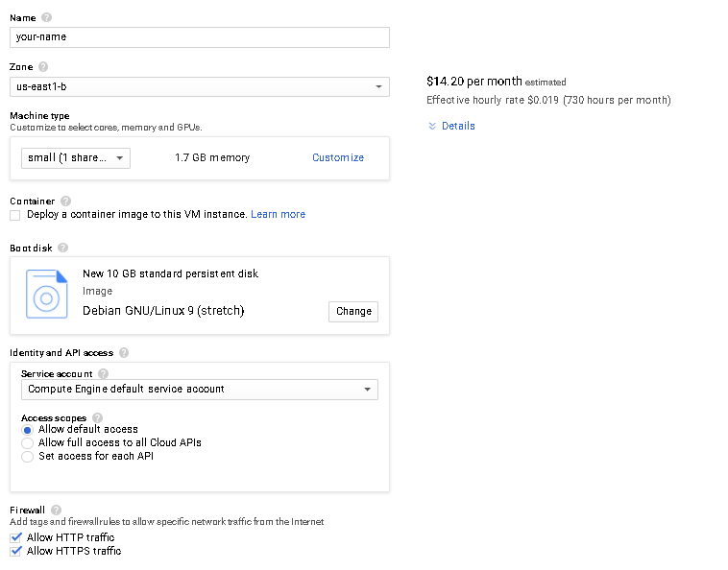Expand the pricing Details section
Viewport: 728px width, 570px height.
(x=451, y=126)
